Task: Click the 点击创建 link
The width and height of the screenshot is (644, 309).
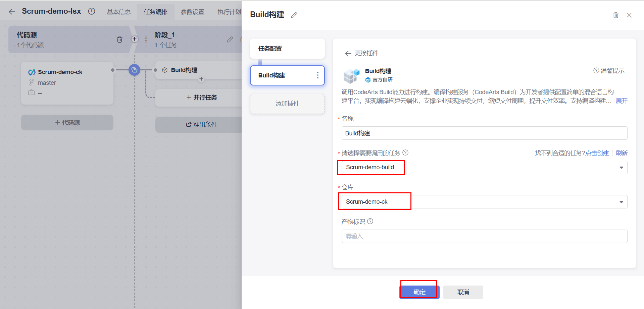Action: coord(597,153)
